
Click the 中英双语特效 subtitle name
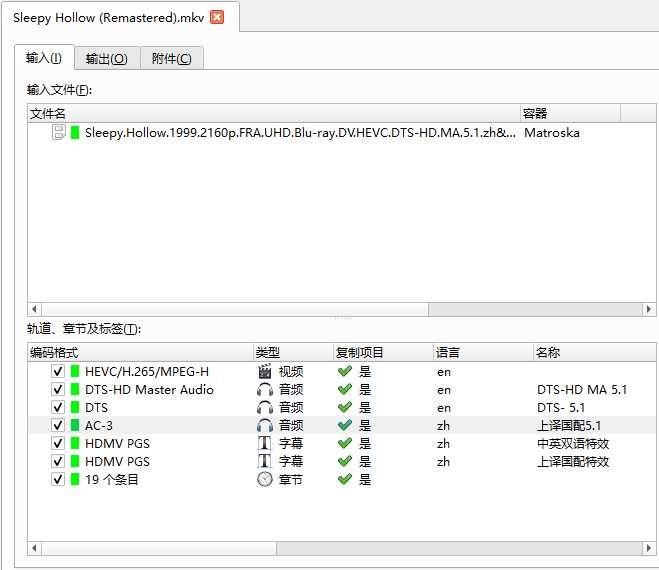(573, 443)
